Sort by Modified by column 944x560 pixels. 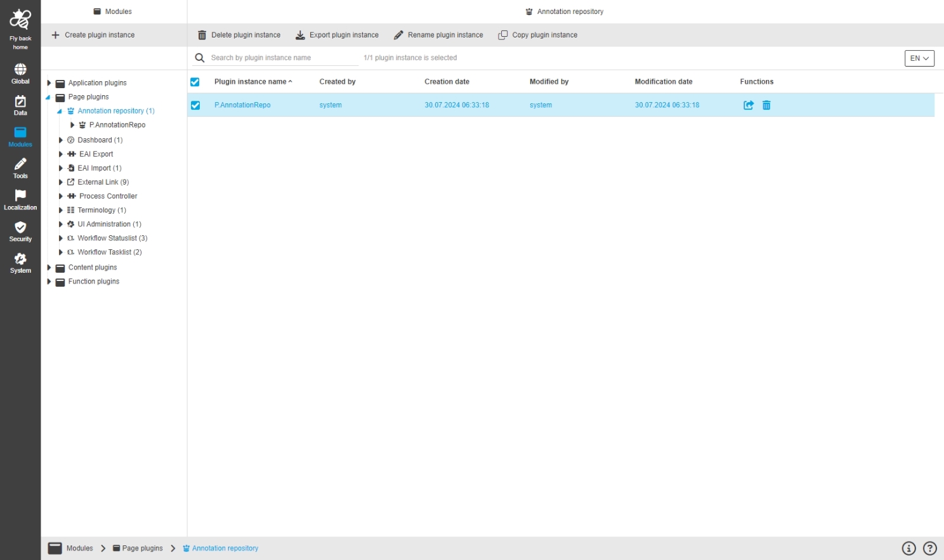tap(549, 82)
